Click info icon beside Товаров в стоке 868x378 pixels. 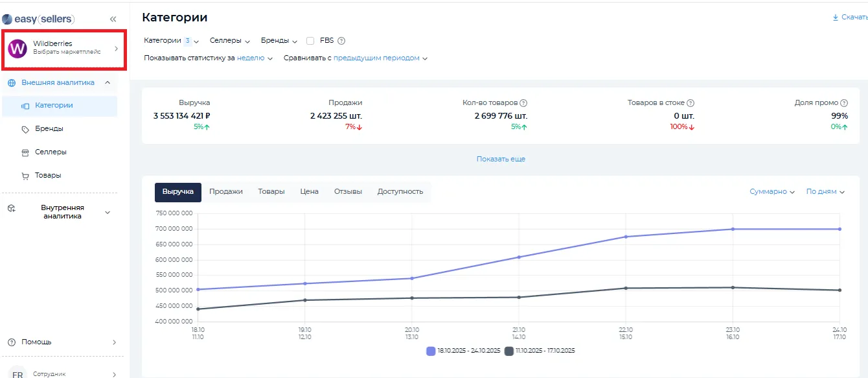tap(691, 103)
